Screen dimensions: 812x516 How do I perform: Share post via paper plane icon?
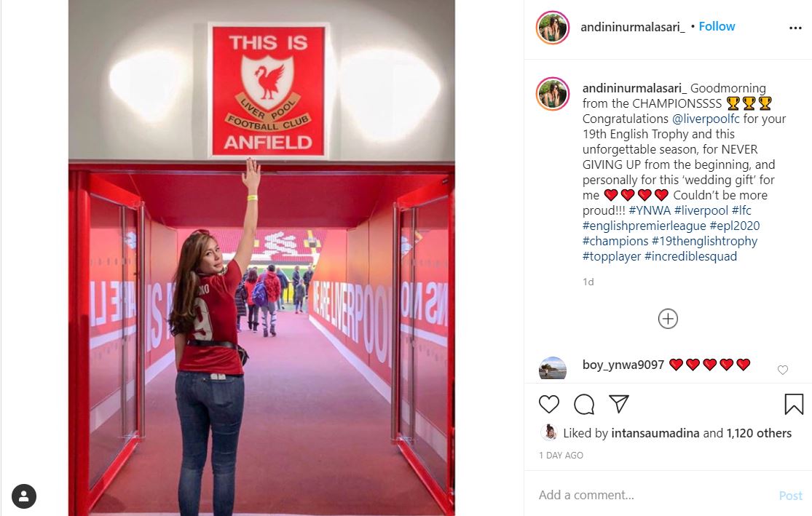tap(619, 404)
